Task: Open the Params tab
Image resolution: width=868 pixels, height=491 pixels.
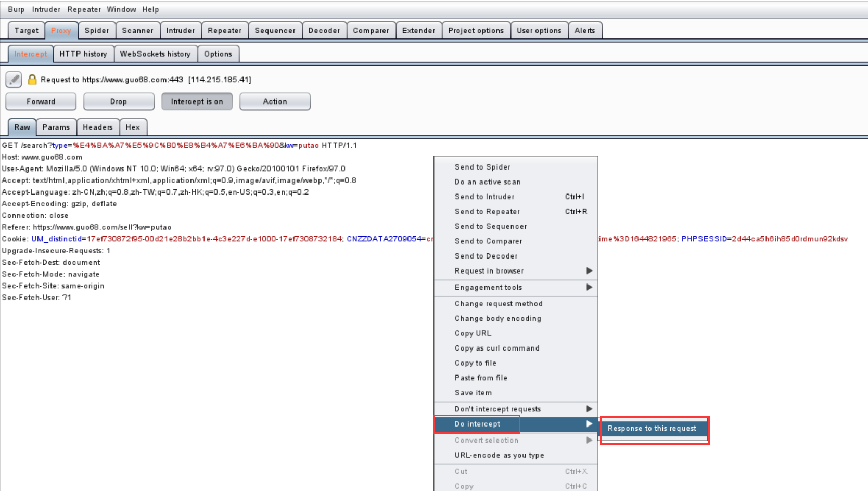Action: (56, 127)
